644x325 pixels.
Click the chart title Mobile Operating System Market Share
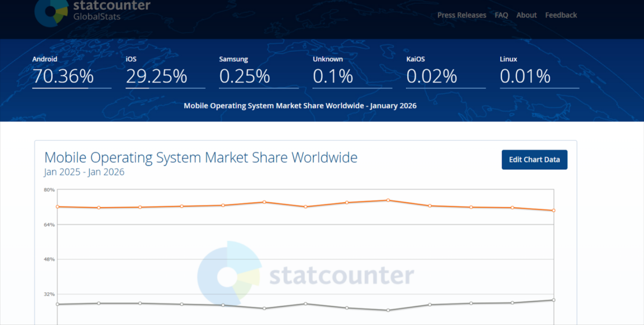click(201, 157)
